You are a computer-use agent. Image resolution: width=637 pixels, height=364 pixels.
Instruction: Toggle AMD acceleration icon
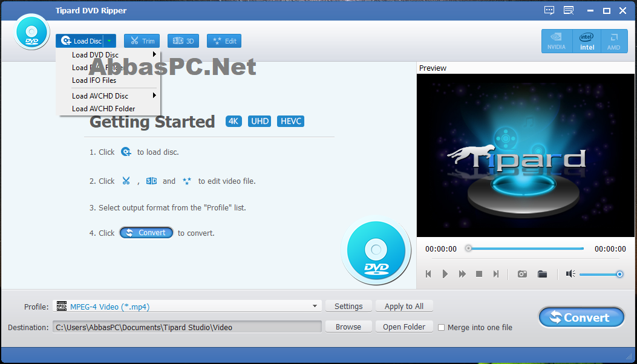click(x=614, y=41)
